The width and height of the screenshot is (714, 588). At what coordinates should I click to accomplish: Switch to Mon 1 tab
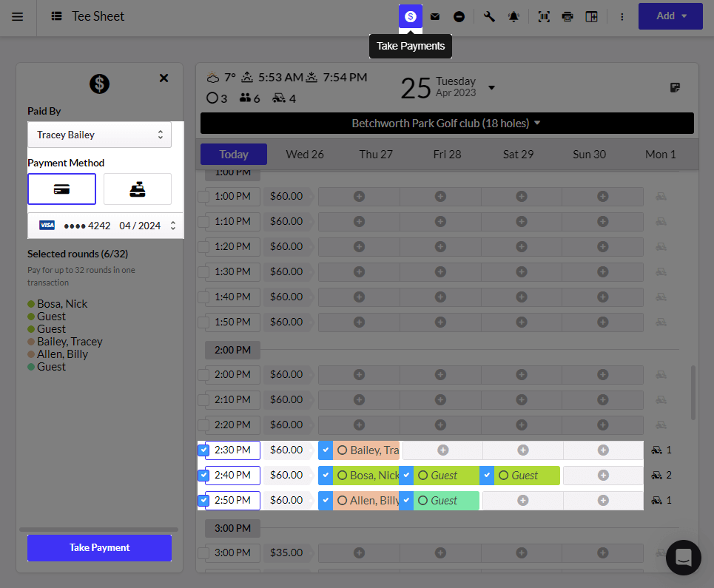pyautogui.click(x=660, y=155)
